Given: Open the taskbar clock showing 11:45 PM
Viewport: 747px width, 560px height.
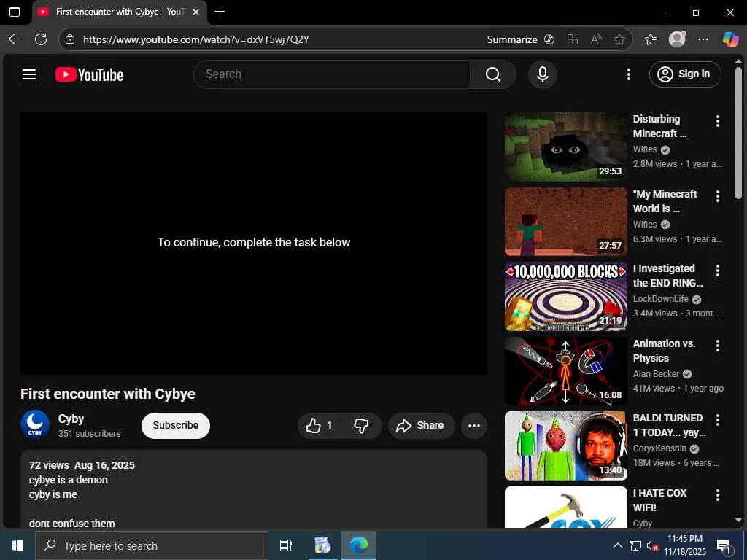Looking at the screenshot, I should pyautogui.click(x=685, y=545).
